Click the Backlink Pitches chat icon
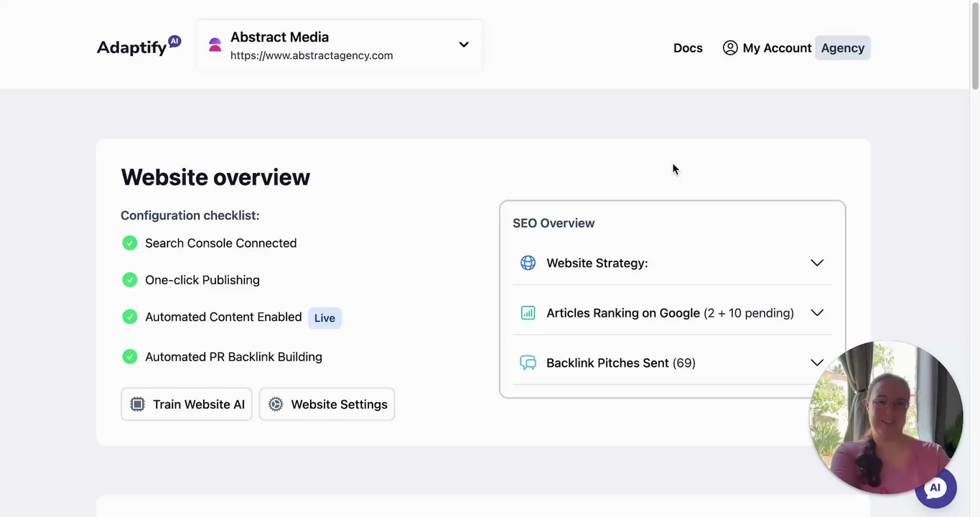 528,363
